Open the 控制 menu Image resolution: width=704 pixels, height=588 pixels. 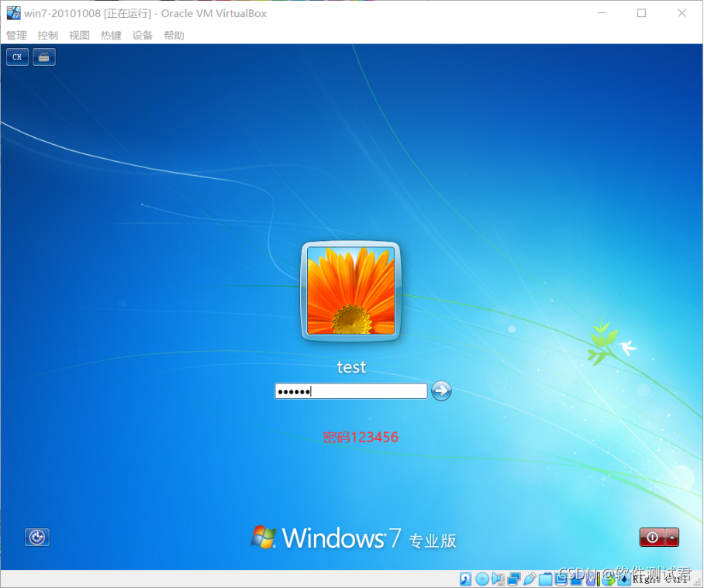pos(47,36)
